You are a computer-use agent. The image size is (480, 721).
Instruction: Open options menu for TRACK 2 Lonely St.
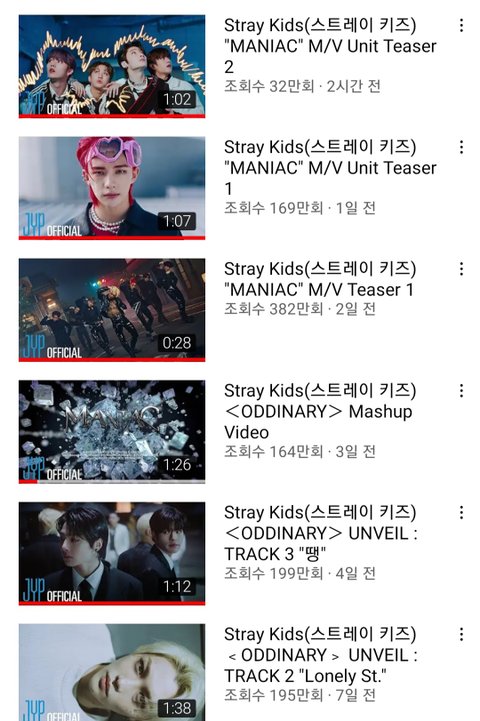coord(461,635)
